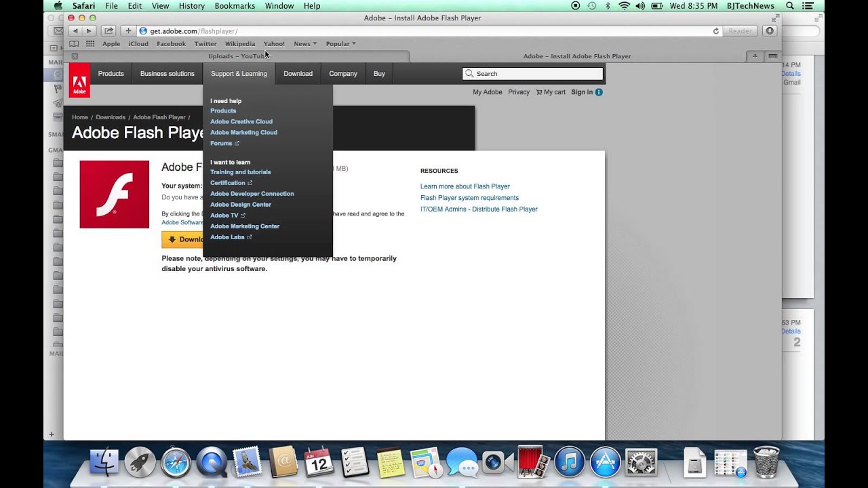Open Top Sites grid icon

pyautogui.click(x=90, y=43)
